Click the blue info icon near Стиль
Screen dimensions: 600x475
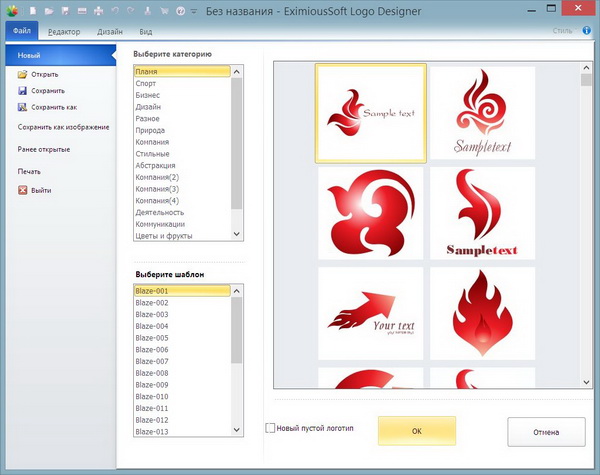point(589,32)
